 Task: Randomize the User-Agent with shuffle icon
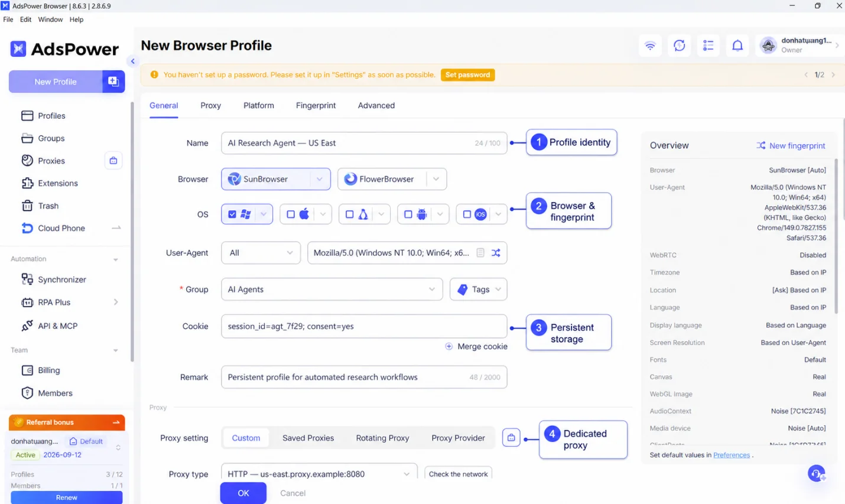pos(496,253)
